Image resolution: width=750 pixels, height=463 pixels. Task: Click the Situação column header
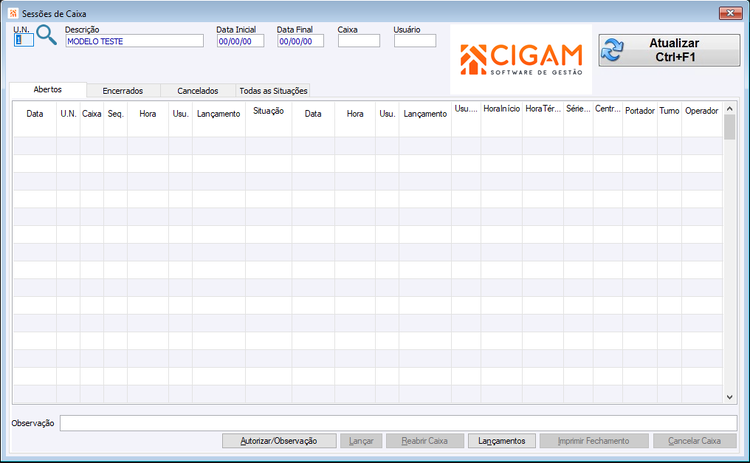coord(268,111)
